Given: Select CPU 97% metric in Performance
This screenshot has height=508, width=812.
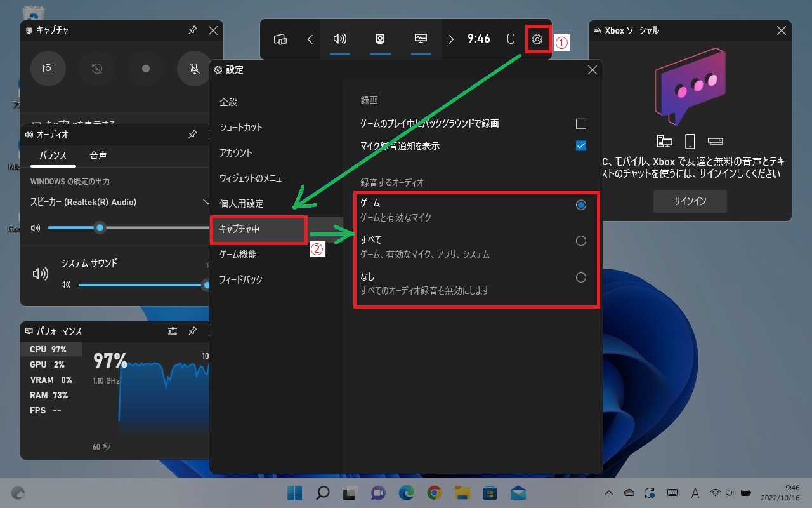Looking at the screenshot, I should pyautogui.click(x=51, y=349).
